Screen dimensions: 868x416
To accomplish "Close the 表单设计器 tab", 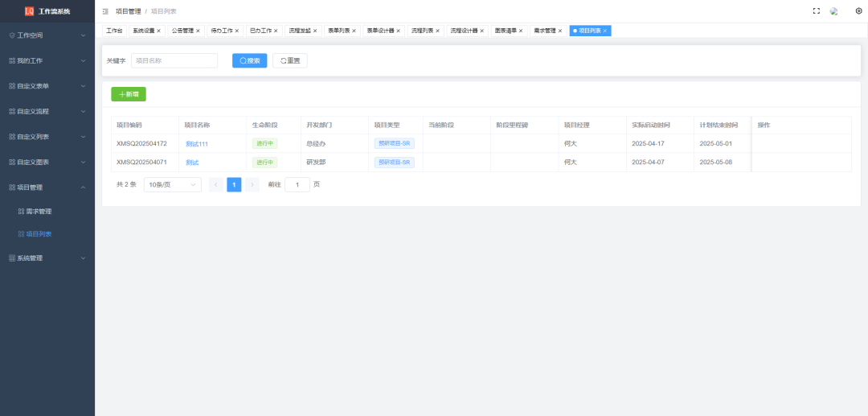I will pyautogui.click(x=398, y=31).
